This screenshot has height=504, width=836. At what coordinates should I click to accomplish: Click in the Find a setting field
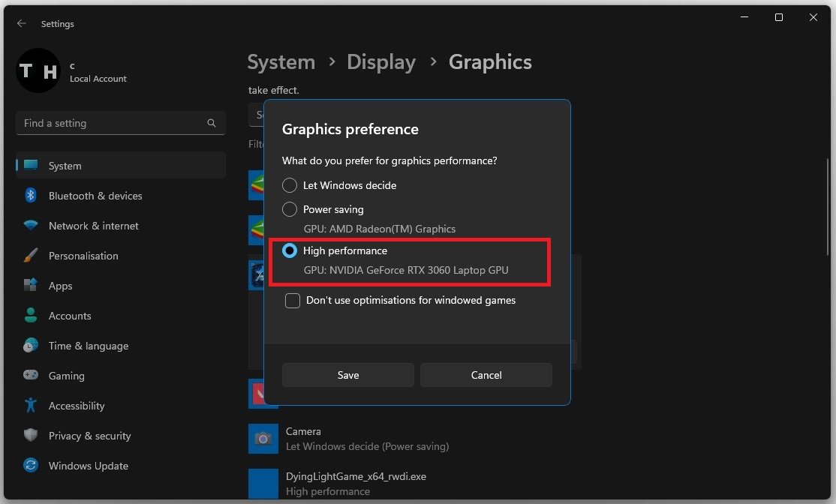tap(121, 123)
